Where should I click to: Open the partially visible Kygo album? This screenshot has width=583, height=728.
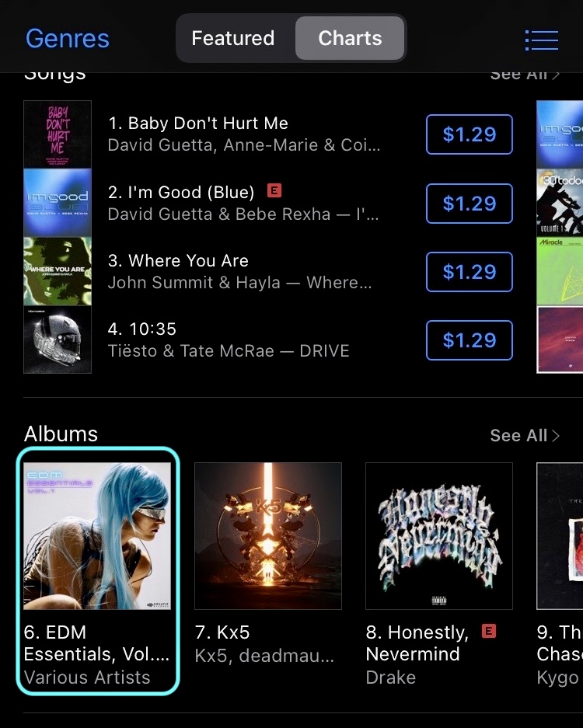pos(560,536)
